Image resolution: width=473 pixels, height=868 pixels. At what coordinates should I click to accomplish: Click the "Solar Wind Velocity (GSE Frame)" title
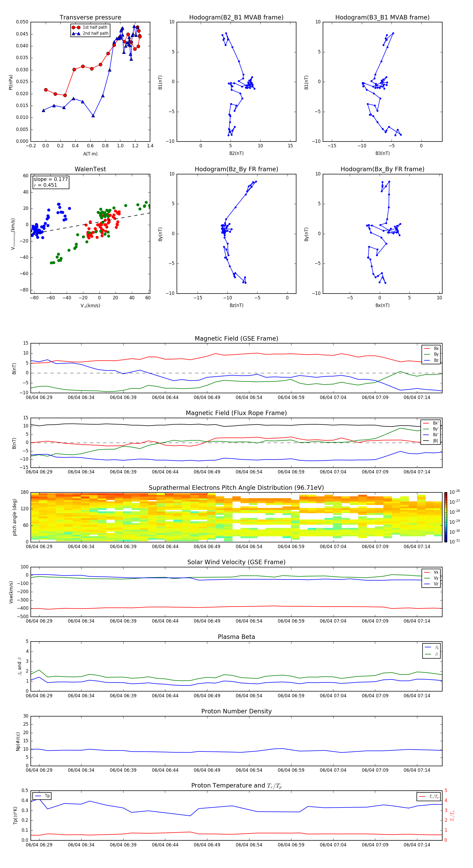pyautogui.click(x=236, y=562)
